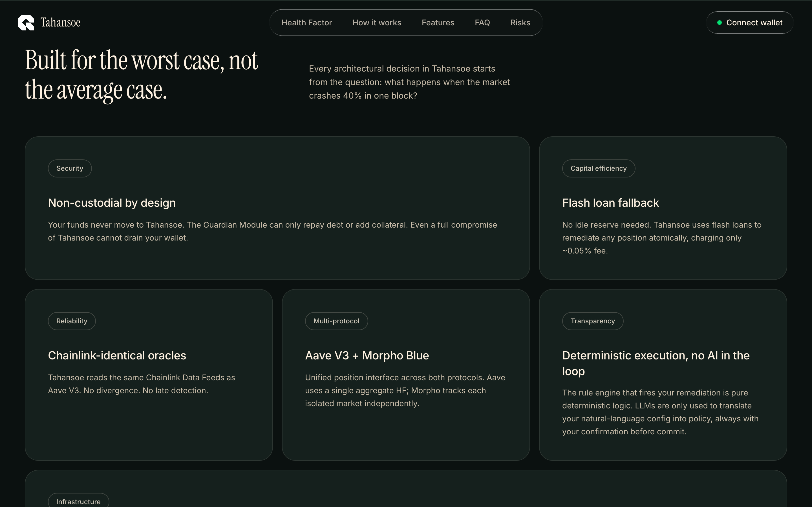Click the Deterministic execution card heading
The height and width of the screenshot is (507, 812).
[656, 363]
